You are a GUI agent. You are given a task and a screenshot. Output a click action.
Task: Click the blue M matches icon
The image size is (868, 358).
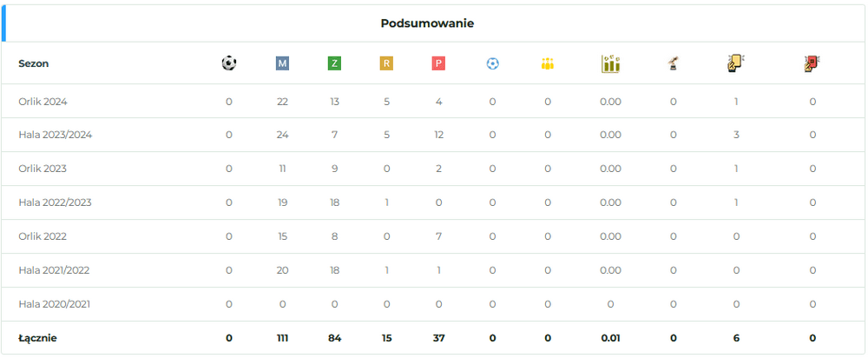(x=281, y=63)
